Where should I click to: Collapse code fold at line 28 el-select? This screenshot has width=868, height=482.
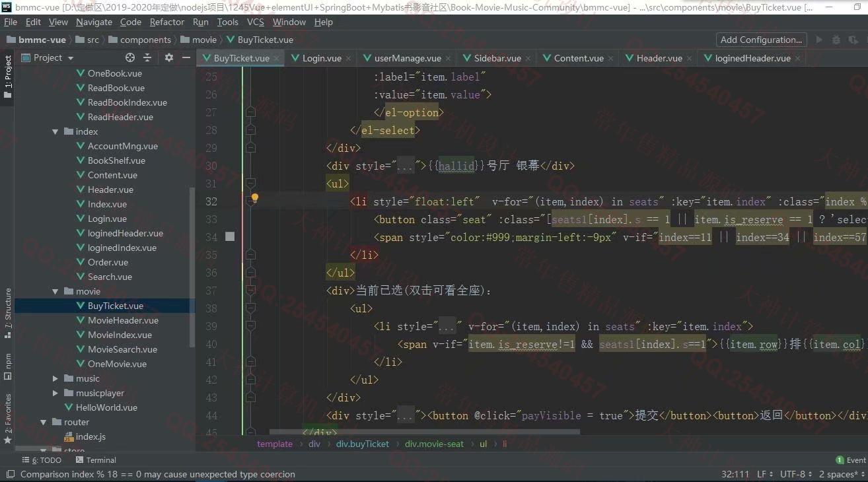pos(250,131)
